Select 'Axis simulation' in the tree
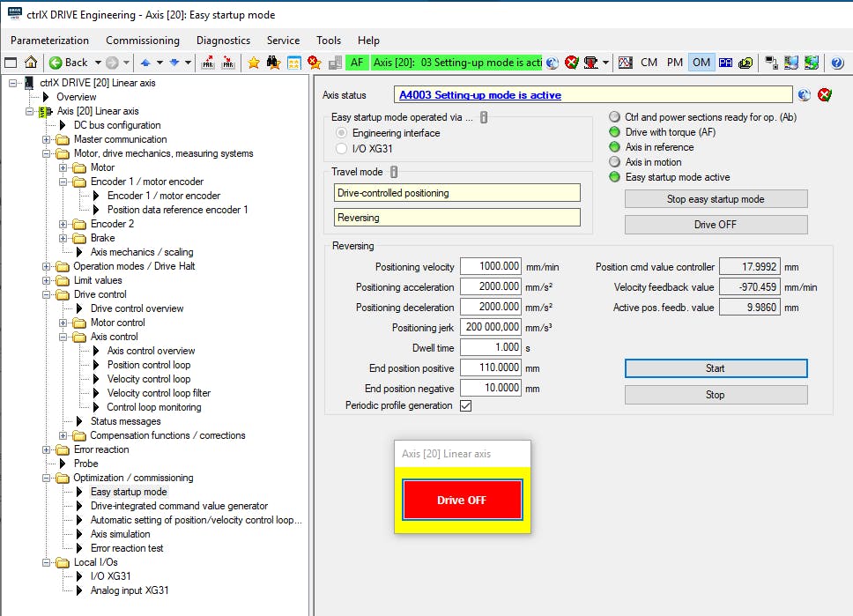The image size is (853, 616). [x=120, y=534]
